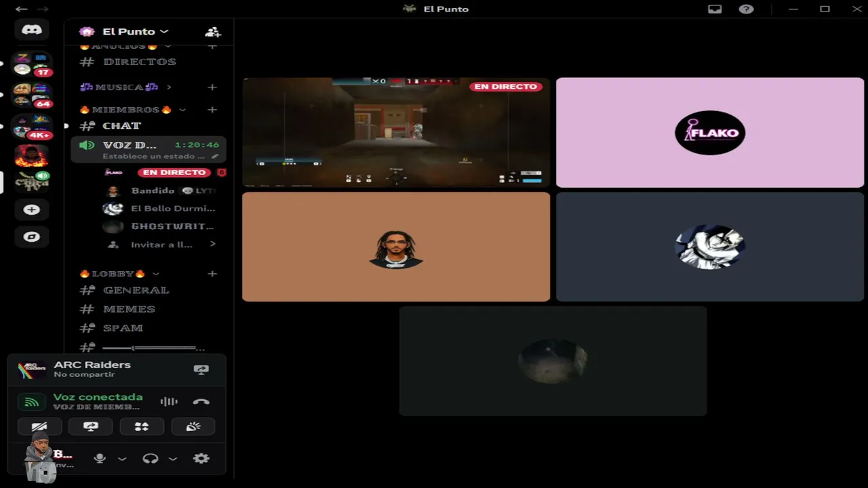This screenshot has width=868, height=488.
Task: Click your user avatar in the user panel
Action: coord(39,458)
